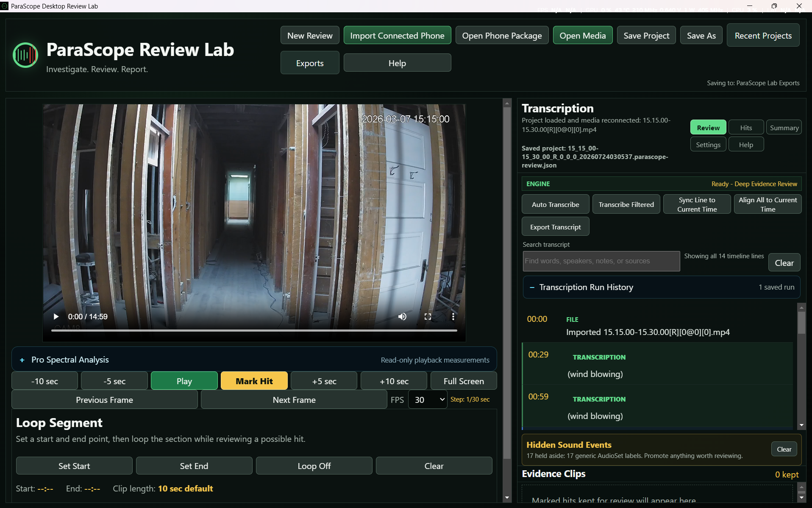Open the FPS dropdown showing 30
This screenshot has height=508, width=812.
pos(428,399)
